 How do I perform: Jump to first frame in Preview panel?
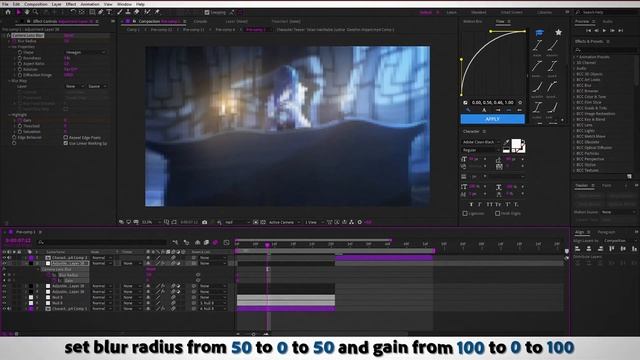pyautogui.click(x=589, y=31)
